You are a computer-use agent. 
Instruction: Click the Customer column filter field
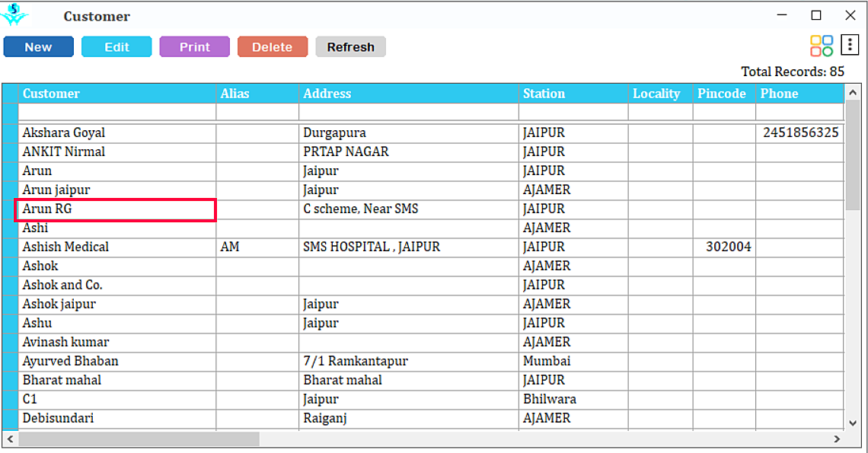pyautogui.click(x=117, y=113)
